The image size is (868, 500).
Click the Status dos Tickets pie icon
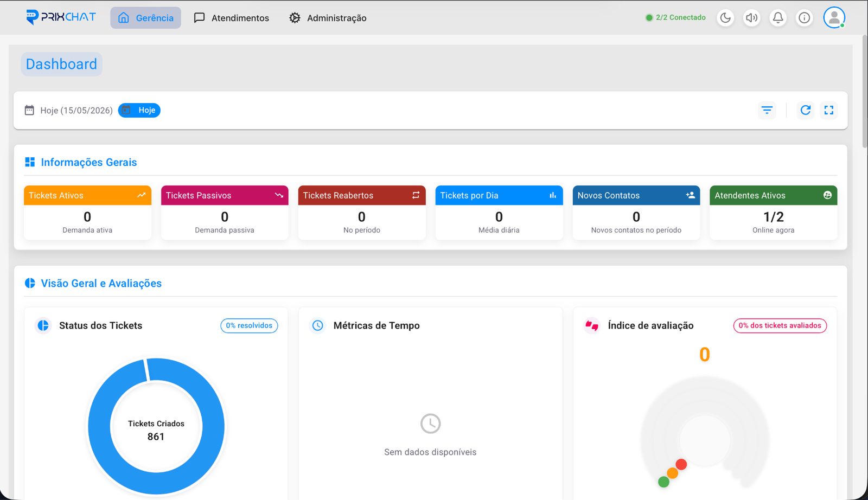click(43, 325)
